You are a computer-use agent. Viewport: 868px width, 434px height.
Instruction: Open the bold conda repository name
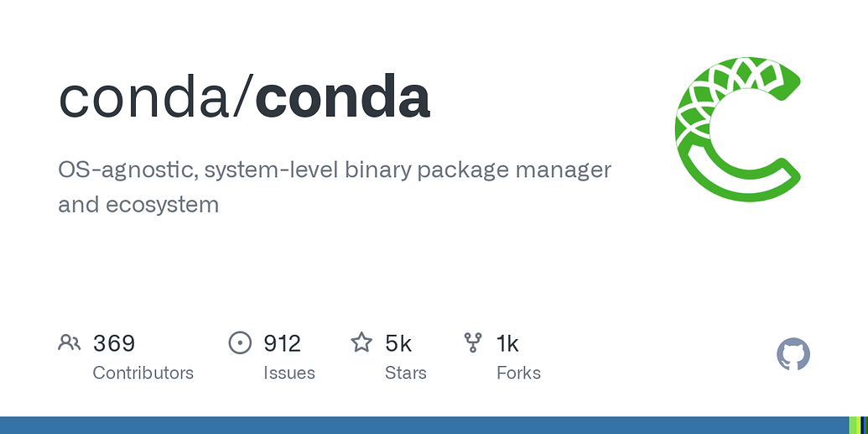click(x=342, y=97)
